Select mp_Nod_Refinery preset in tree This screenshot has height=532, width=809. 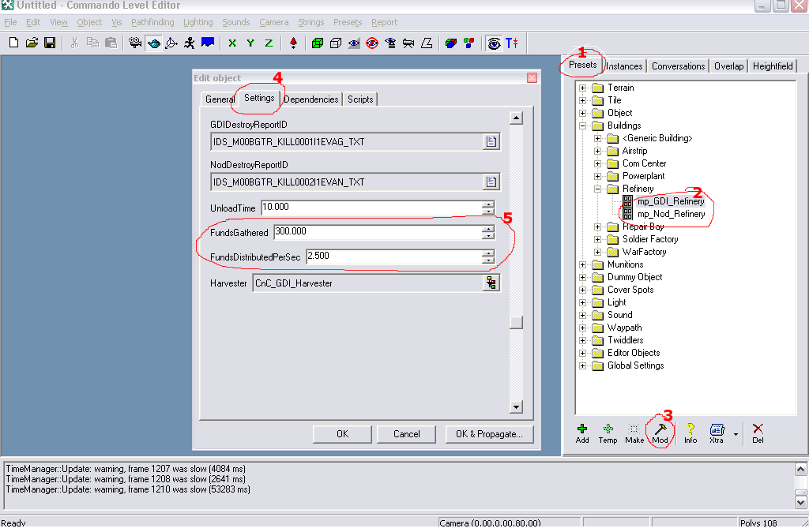point(671,214)
